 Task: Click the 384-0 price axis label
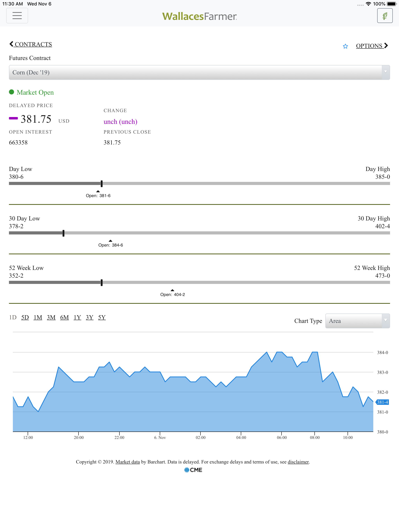click(x=382, y=353)
